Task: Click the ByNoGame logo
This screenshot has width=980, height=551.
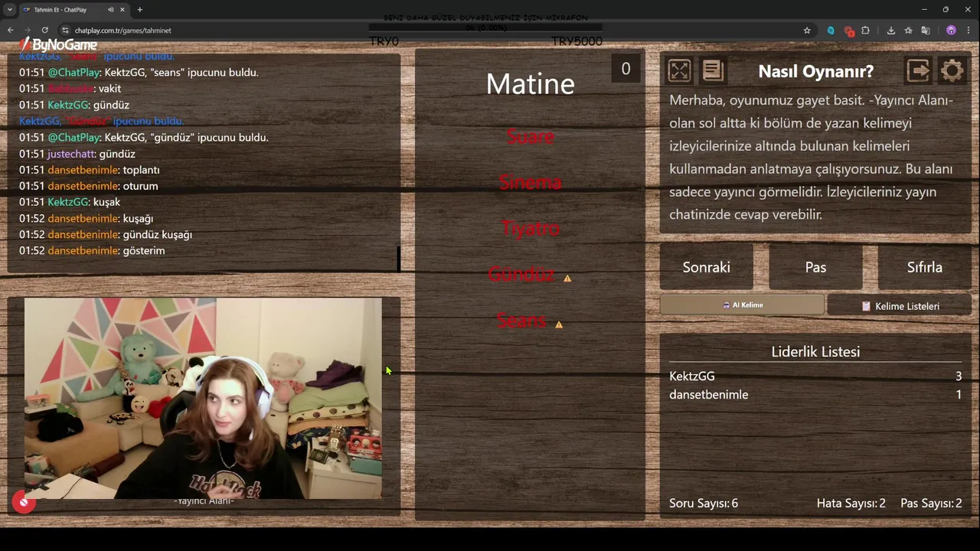Action: click(x=58, y=45)
